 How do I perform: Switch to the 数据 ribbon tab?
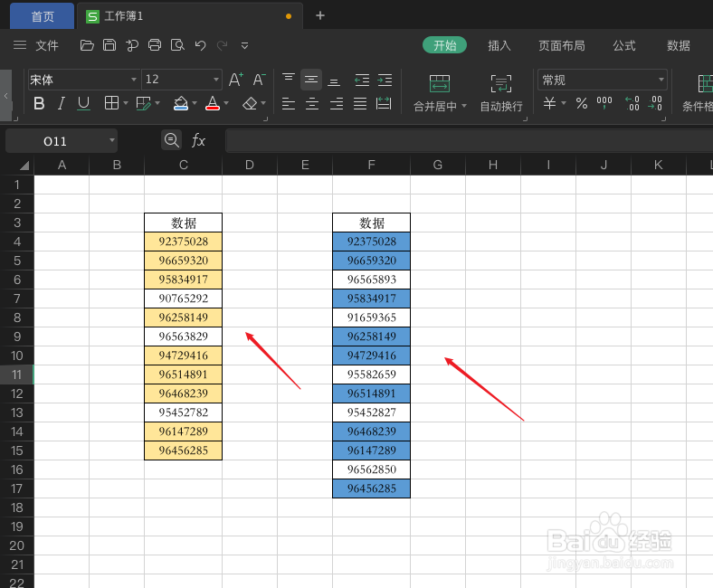pos(679,45)
